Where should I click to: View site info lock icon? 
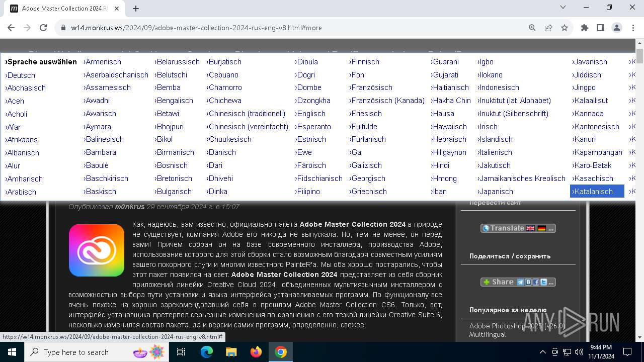coord(63,28)
